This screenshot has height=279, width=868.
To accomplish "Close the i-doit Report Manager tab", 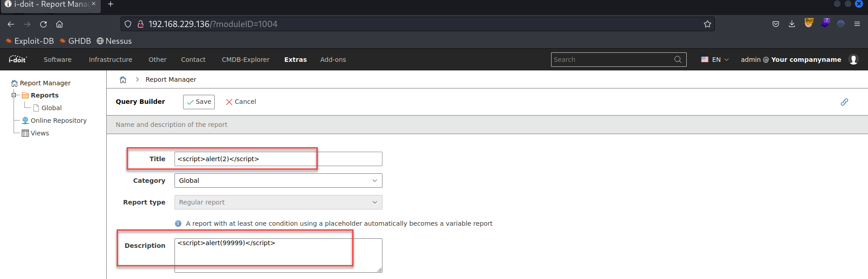I will coord(94,4).
